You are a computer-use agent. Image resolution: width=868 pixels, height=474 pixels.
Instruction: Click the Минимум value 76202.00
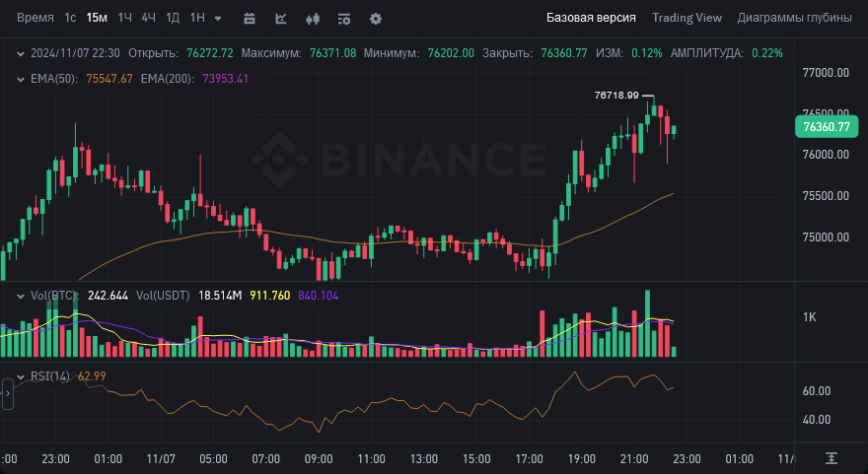click(451, 53)
